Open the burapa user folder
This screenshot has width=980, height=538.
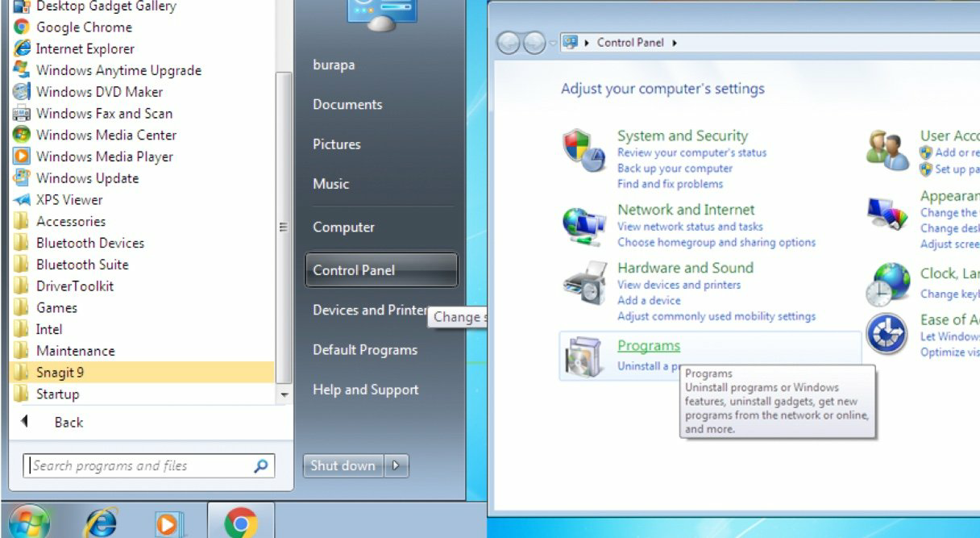(334, 65)
